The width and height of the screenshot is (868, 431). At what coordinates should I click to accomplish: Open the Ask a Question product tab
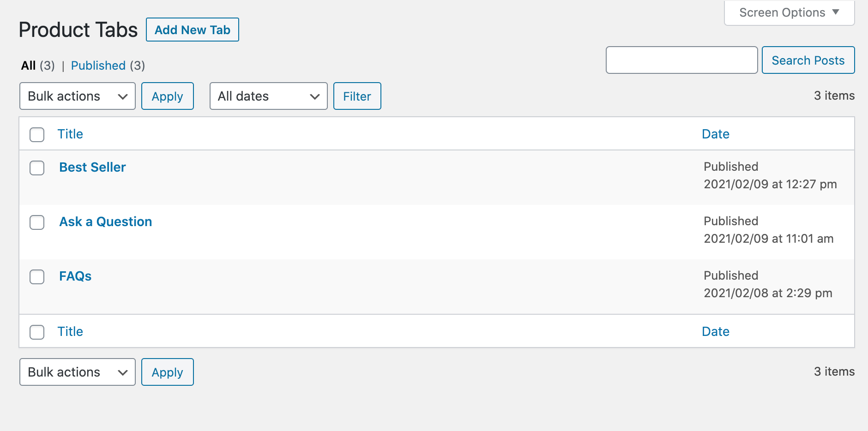tap(105, 221)
